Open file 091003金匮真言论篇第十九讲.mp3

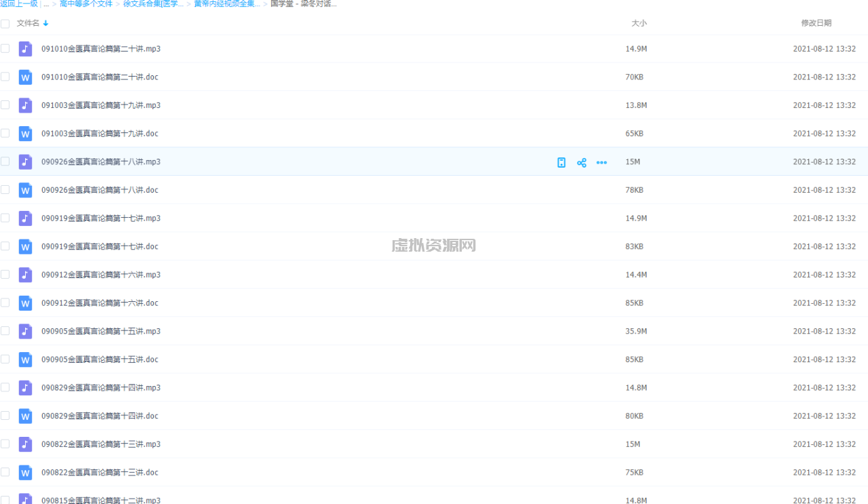tap(101, 105)
